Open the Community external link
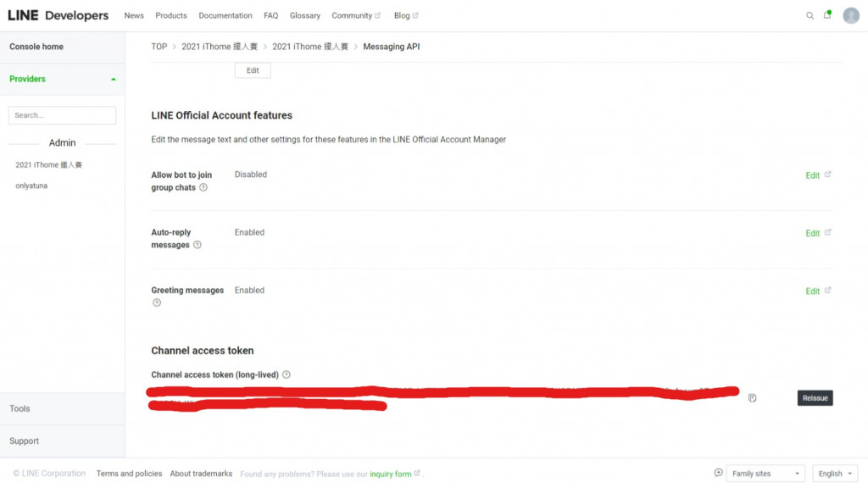This screenshot has width=868, height=488. click(x=356, y=15)
